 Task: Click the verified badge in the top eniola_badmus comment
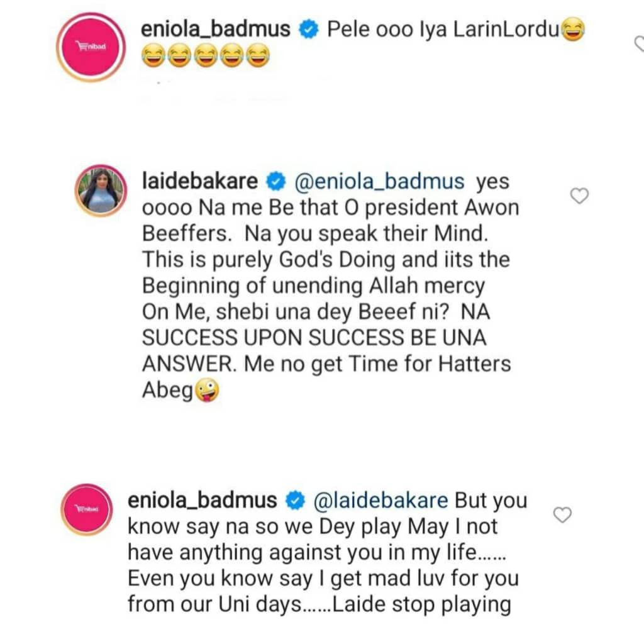tap(308, 30)
